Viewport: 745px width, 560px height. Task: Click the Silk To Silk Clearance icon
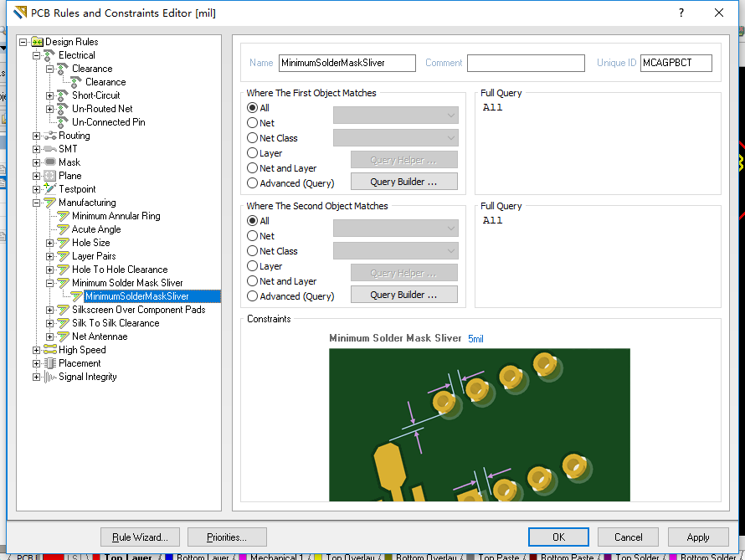pyautogui.click(x=63, y=323)
